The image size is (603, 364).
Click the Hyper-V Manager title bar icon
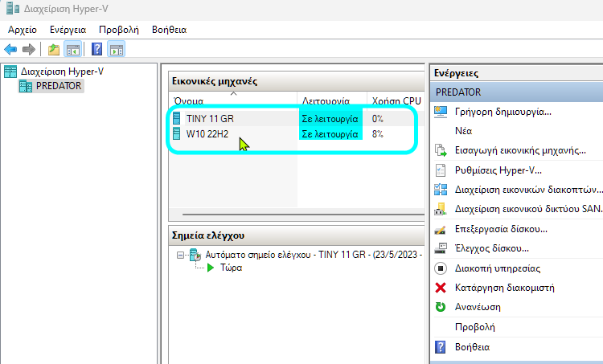pyautogui.click(x=13, y=9)
